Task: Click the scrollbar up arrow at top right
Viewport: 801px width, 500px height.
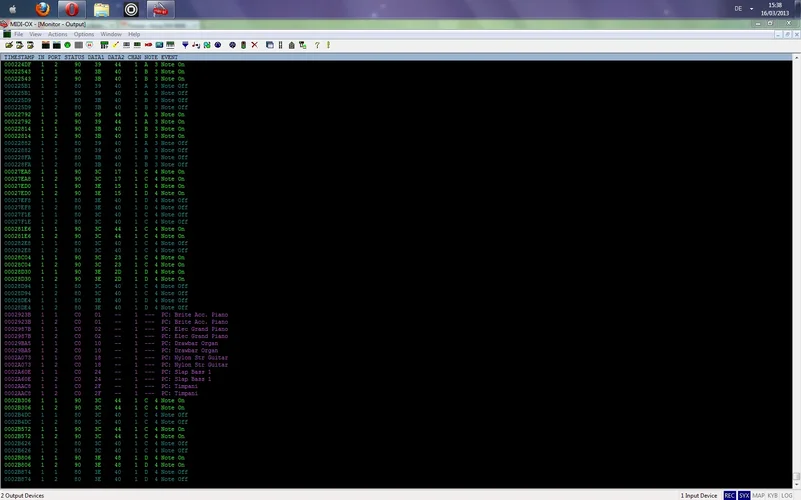Action: click(x=796, y=57)
